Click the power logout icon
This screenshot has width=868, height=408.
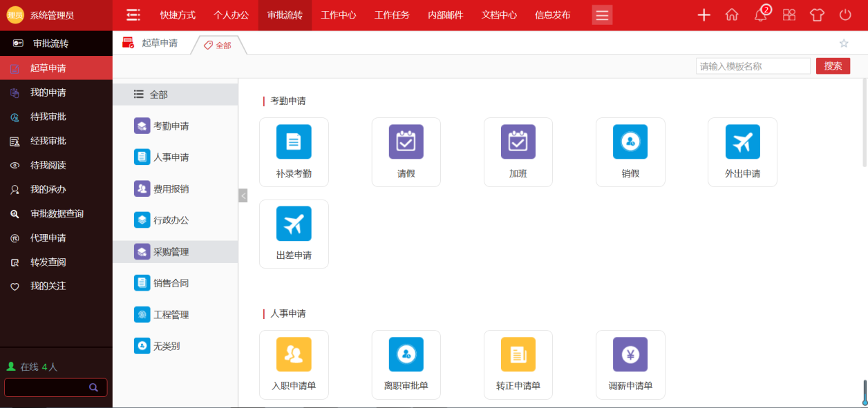[844, 14]
